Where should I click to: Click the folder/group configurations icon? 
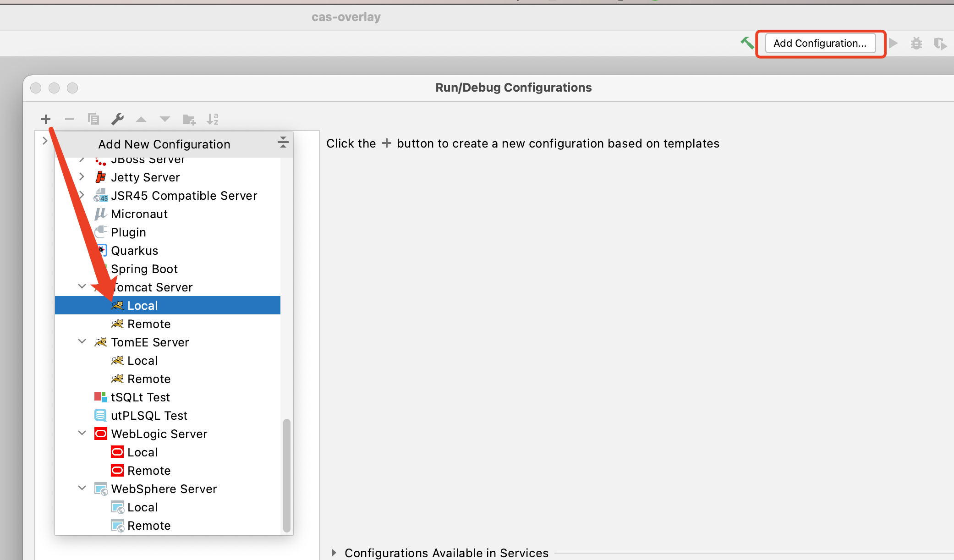pos(190,118)
